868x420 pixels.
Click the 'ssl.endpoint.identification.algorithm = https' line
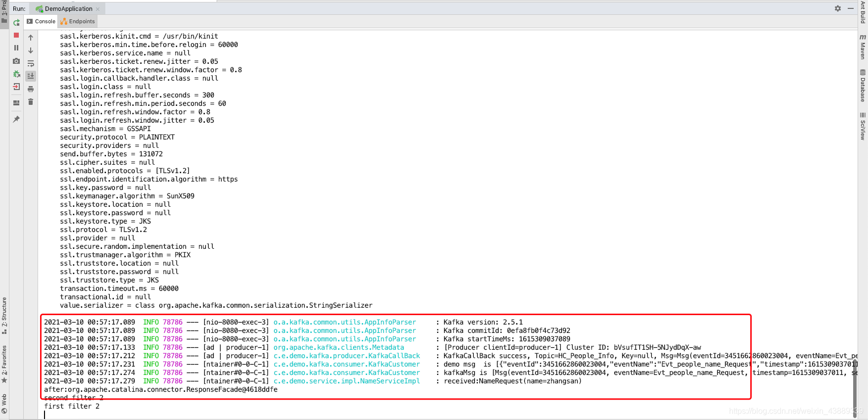[x=149, y=179]
